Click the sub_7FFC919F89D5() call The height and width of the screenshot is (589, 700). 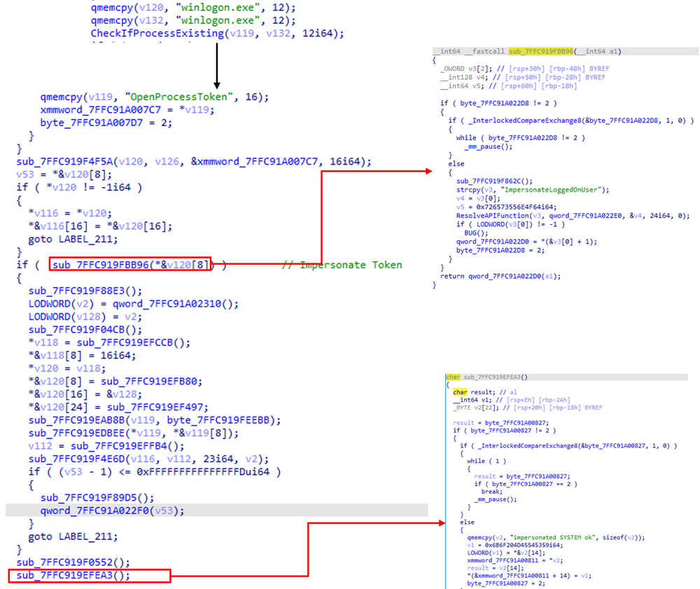pos(97,499)
